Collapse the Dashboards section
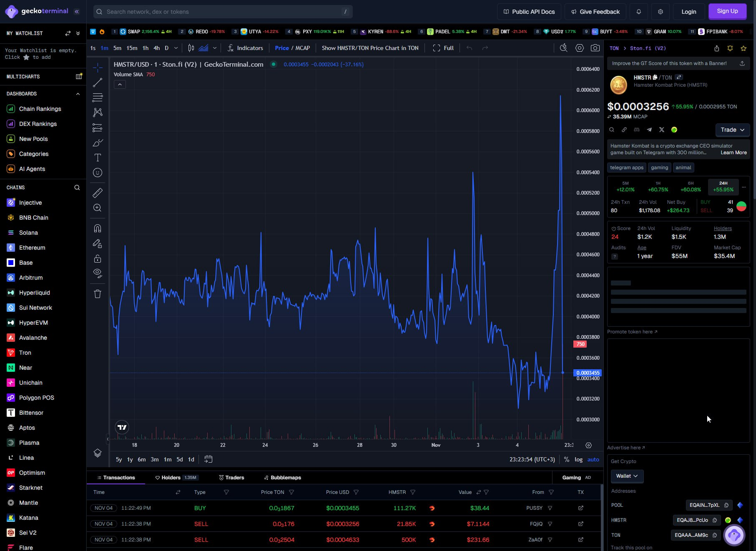756x551 pixels. [x=78, y=94]
